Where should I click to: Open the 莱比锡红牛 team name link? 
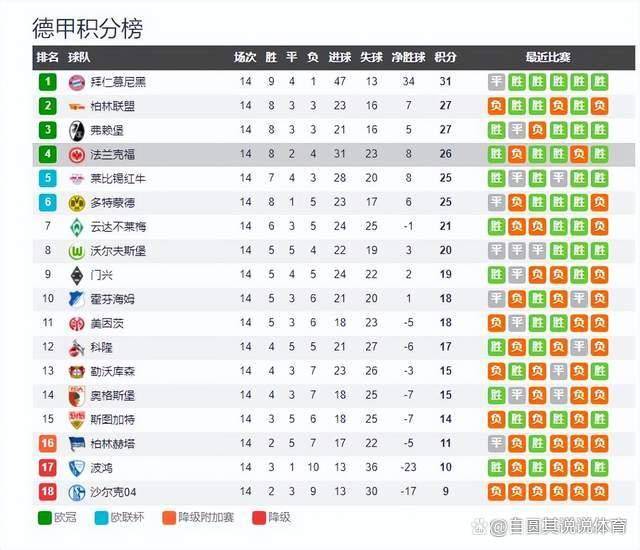118,179
